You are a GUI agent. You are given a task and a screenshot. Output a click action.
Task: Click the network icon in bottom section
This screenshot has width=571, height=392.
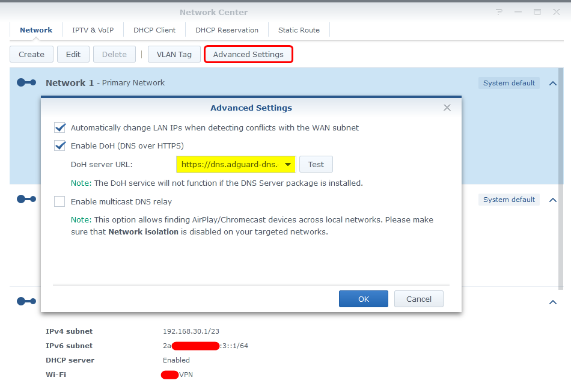26,301
